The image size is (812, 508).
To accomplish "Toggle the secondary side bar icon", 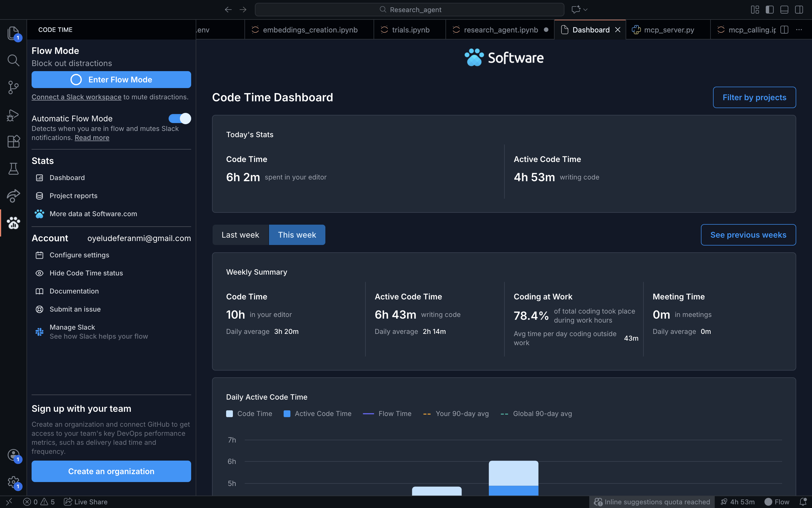I will pos(799,9).
